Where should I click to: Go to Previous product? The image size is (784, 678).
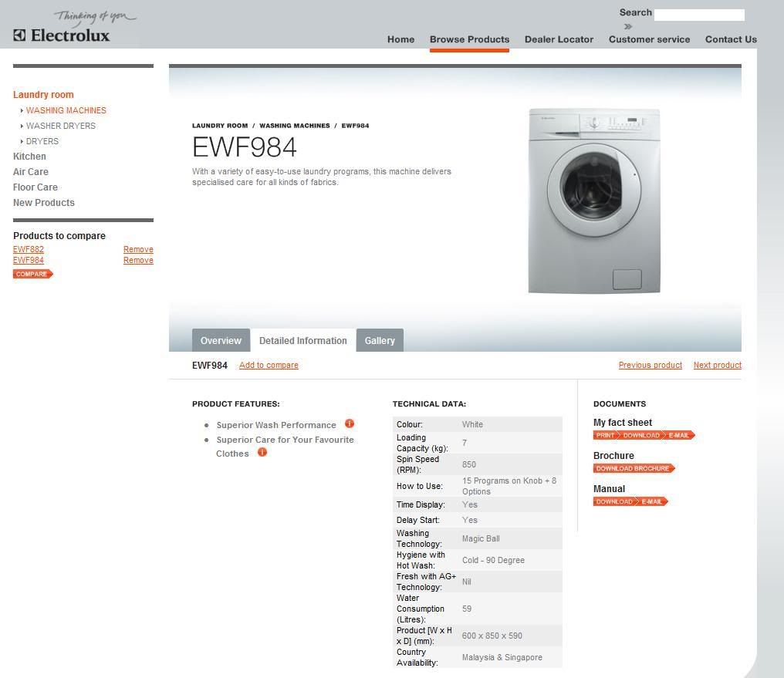(650, 366)
